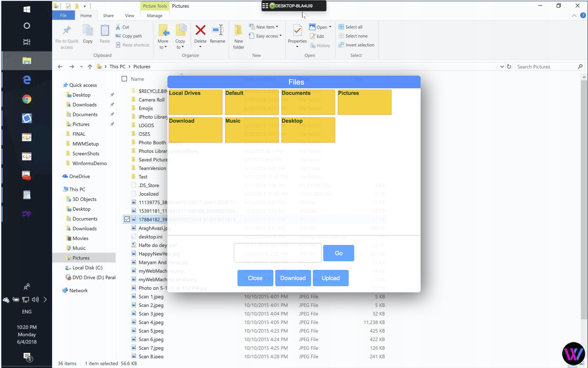Switch to the View ribbon tab
588x368 pixels.
[129, 15]
